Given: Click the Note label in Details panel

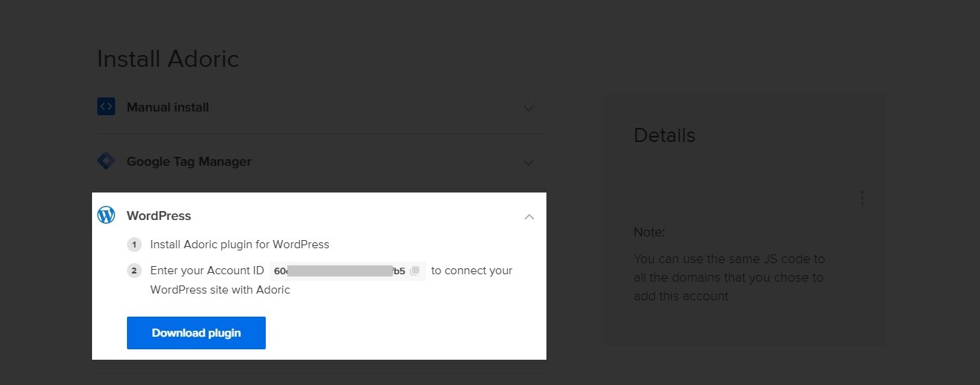Looking at the screenshot, I should tap(649, 232).
